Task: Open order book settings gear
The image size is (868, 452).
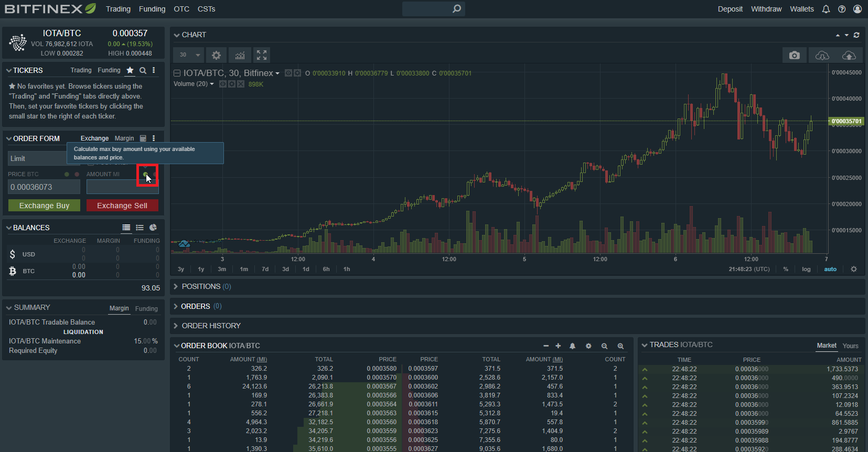Action: [588, 346]
